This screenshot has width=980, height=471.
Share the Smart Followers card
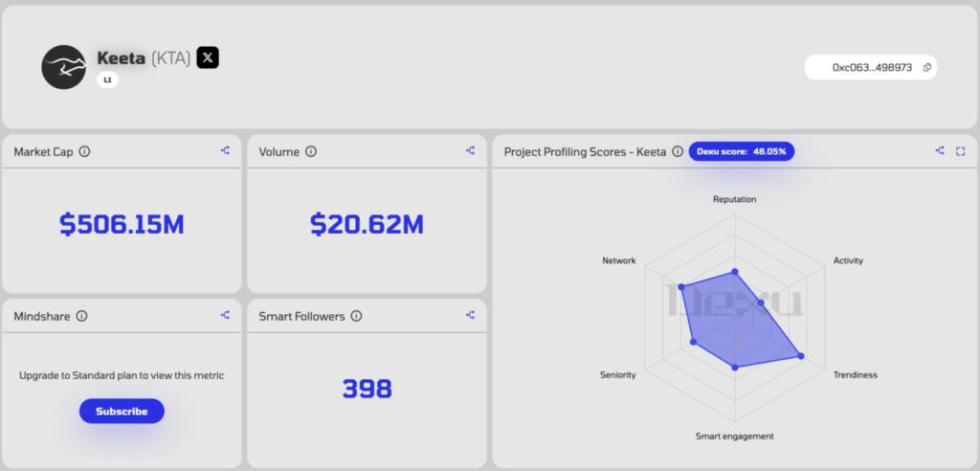[470, 315]
